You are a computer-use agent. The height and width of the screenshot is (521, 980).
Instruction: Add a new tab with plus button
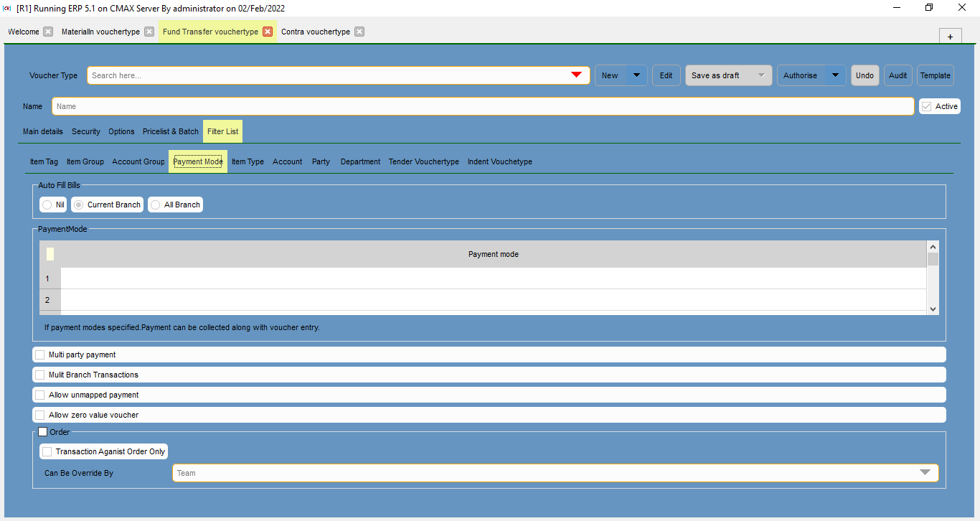950,37
